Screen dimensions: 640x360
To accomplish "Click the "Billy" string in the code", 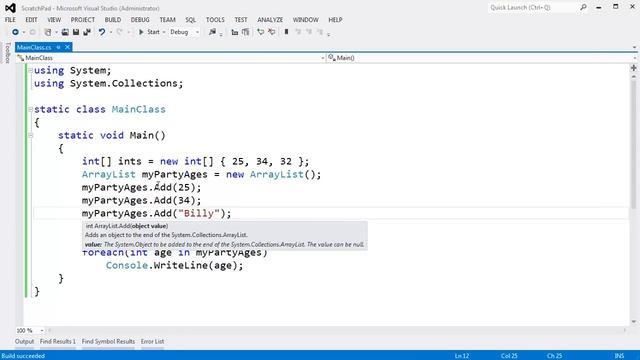I will coord(199,213).
